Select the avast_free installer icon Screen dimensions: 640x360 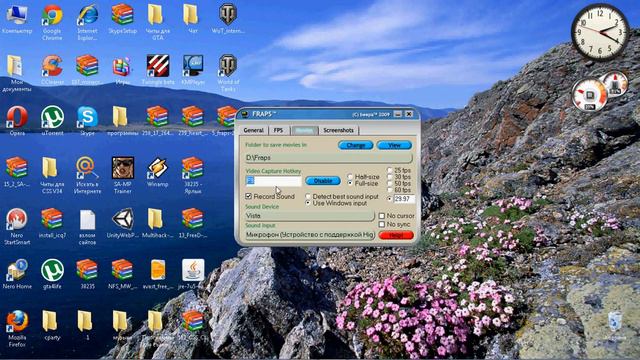click(x=158, y=274)
